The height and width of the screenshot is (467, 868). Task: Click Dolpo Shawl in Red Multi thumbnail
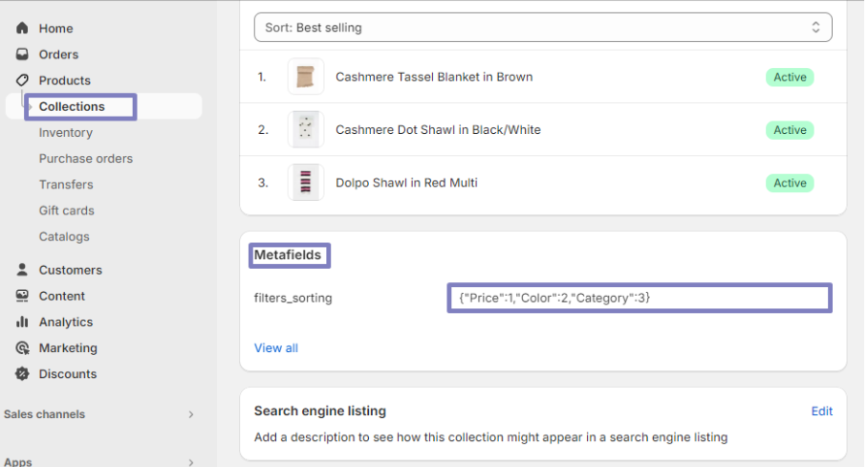[x=306, y=183]
